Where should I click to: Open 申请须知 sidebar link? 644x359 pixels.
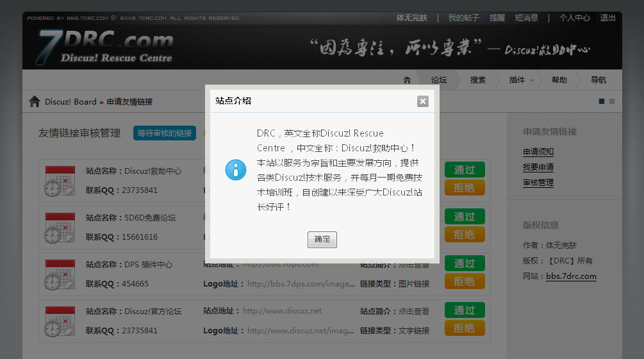[538, 151]
